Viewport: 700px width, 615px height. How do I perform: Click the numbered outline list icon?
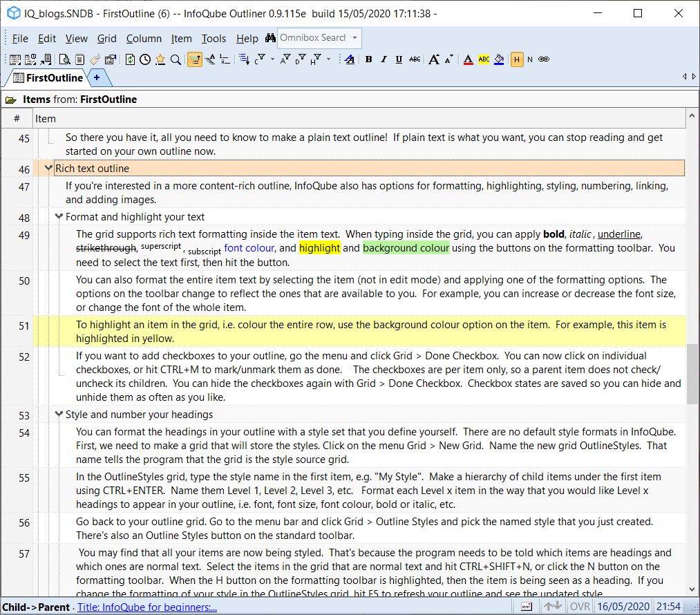225,59
